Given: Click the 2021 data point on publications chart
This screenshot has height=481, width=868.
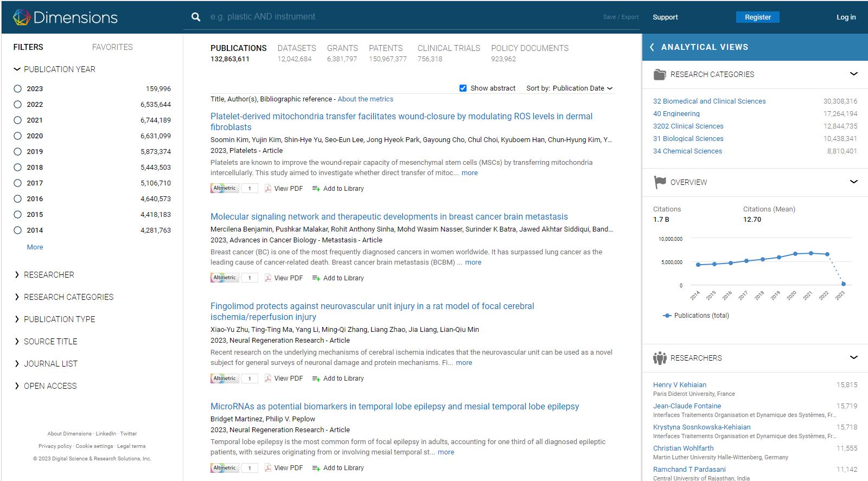Looking at the screenshot, I should (x=811, y=253).
